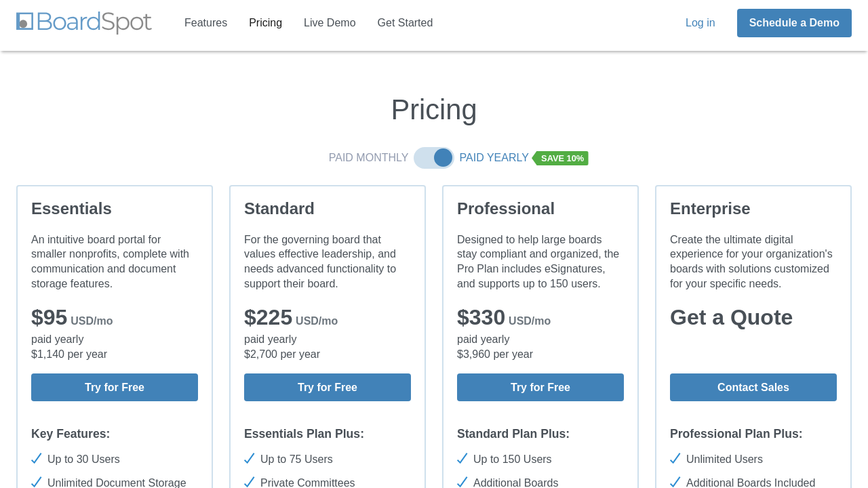The height and width of the screenshot is (488, 868).
Task: Open the Live Demo nav link
Action: [x=330, y=23]
